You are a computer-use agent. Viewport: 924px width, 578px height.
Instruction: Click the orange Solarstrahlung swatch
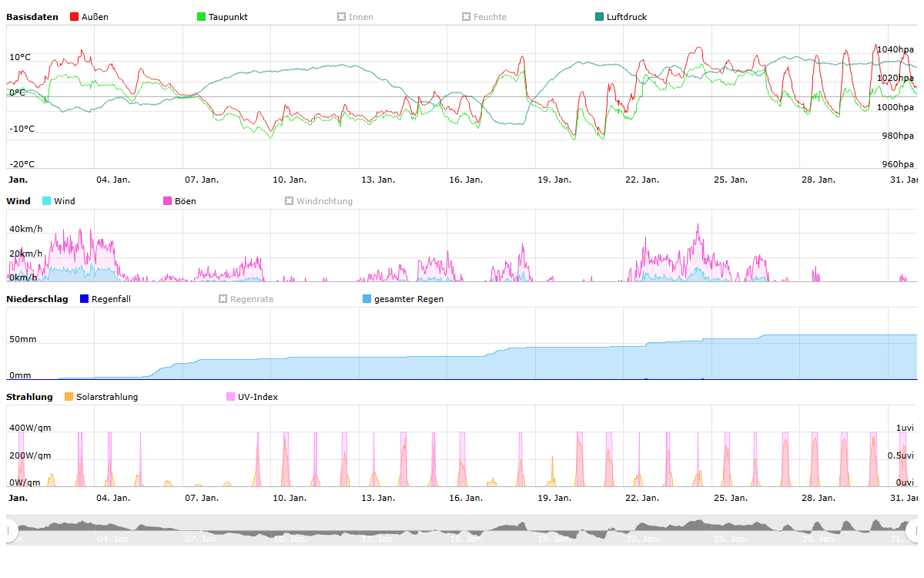(69, 397)
